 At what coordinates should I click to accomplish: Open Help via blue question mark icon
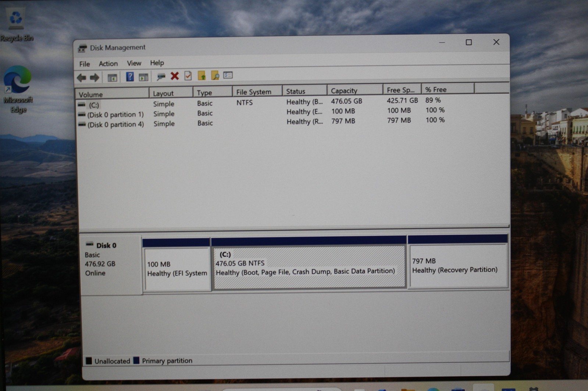tap(130, 76)
